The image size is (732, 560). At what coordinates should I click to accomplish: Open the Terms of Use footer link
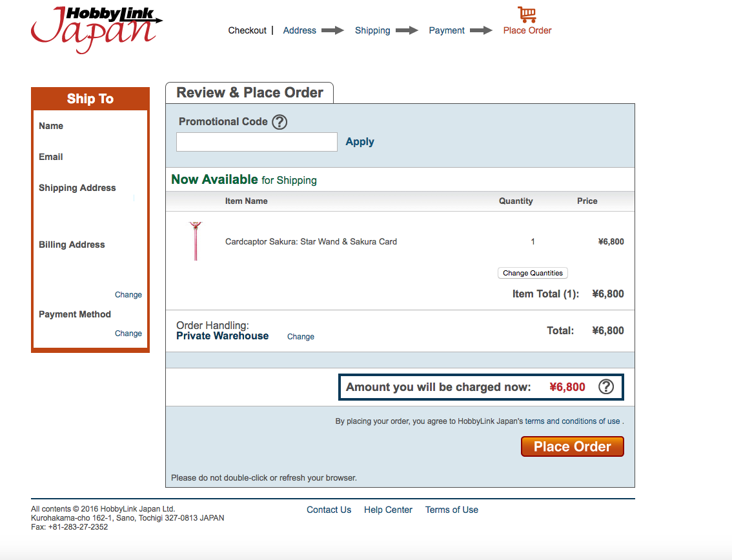point(452,510)
